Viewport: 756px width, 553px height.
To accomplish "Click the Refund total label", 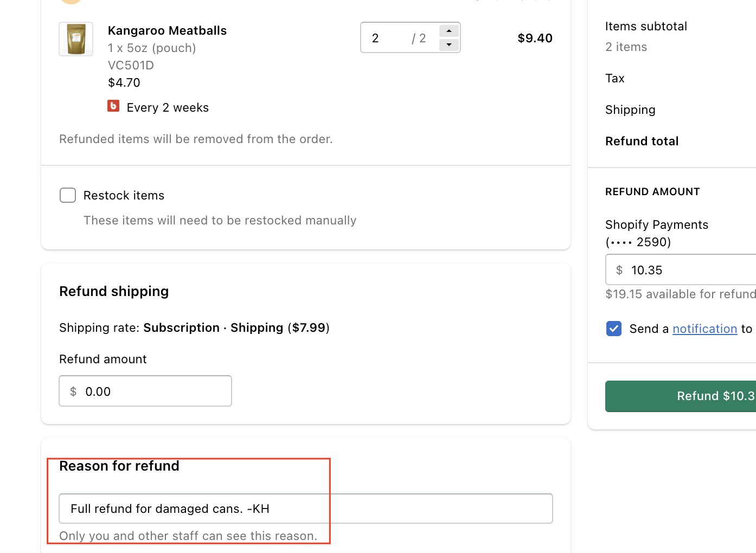I will [642, 141].
